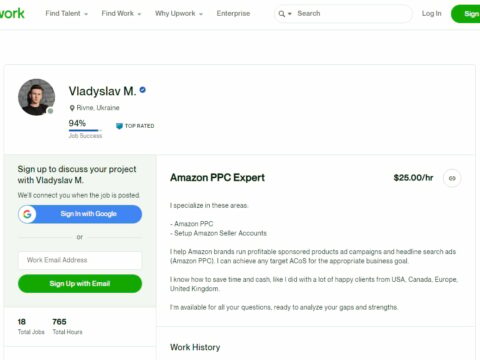Click the verified badge beside Vladyslav M.

143,90
